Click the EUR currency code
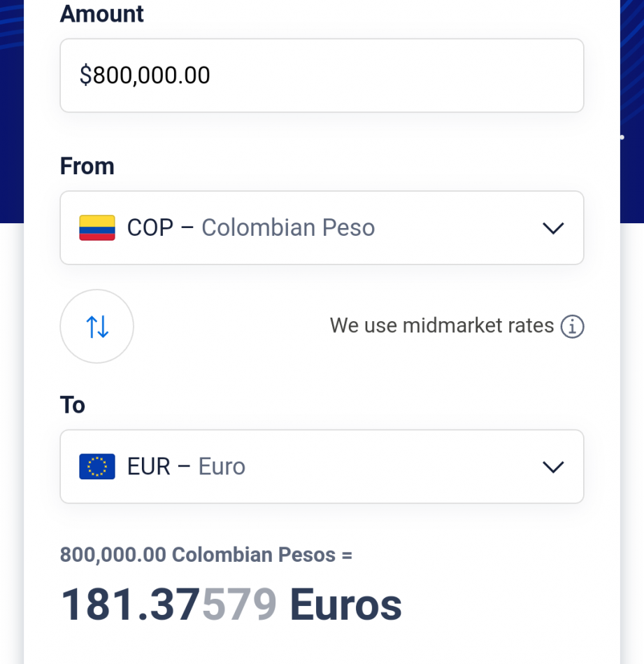 (148, 467)
